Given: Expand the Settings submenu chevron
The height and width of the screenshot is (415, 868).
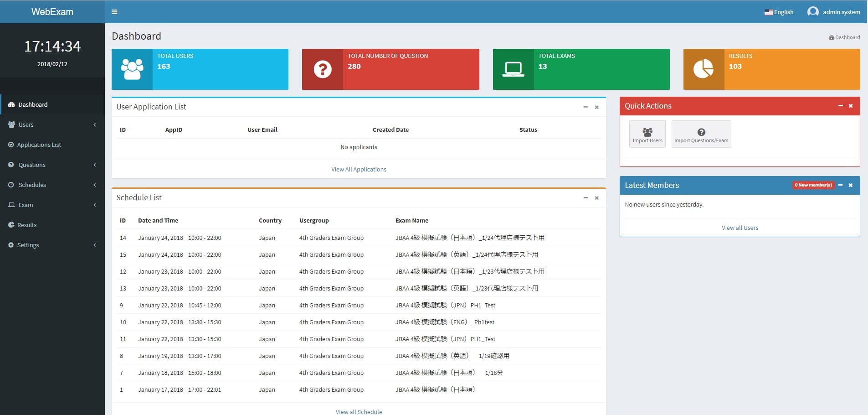Looking at the screenshot, I should click(x=95, y=245).
